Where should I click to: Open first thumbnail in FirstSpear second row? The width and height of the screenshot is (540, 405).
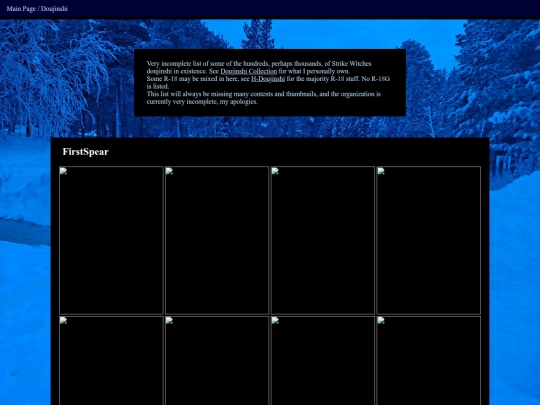111,361
